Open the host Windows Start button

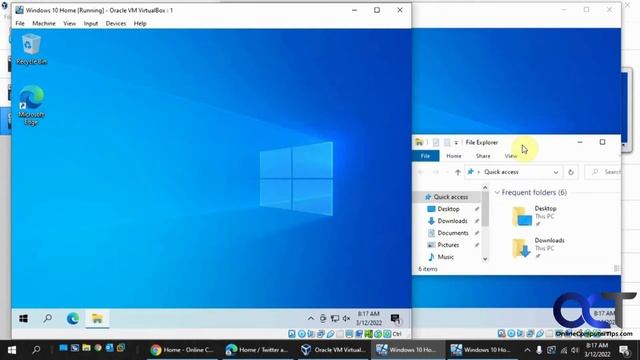pos(12,350)
